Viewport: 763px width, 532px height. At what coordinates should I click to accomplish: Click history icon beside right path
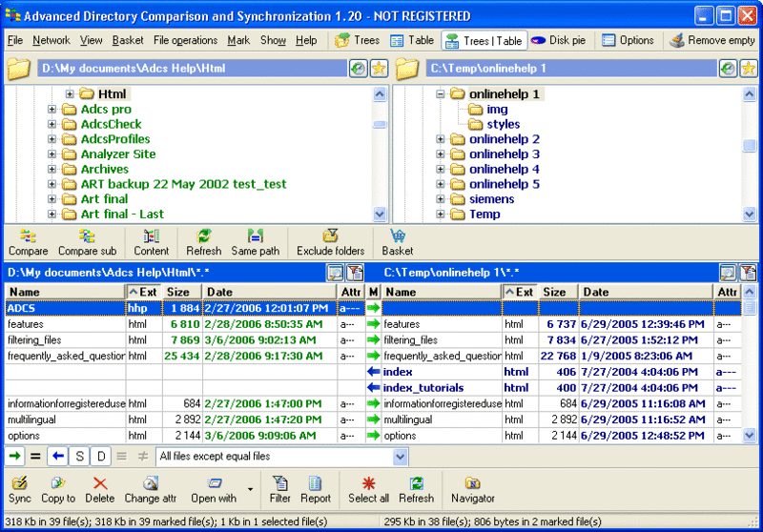coord(728,69)
